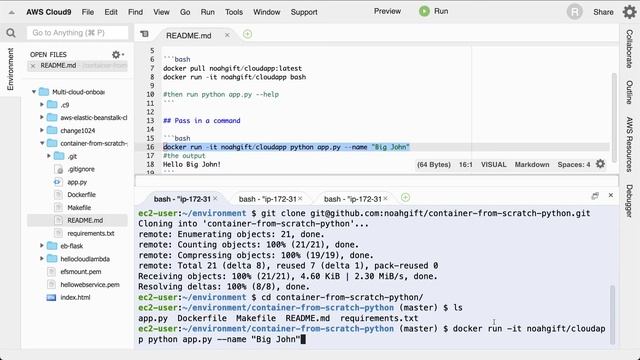Open the Spaces: 4 indentation selector

pyautogui.click(x=574, y=164)
